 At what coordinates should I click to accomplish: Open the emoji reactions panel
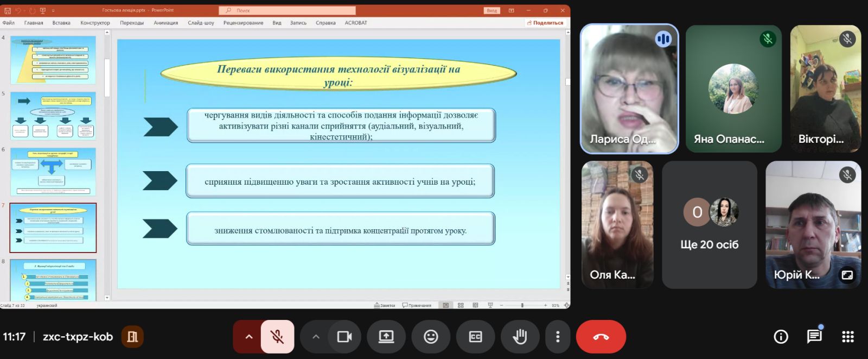[431, 337]
